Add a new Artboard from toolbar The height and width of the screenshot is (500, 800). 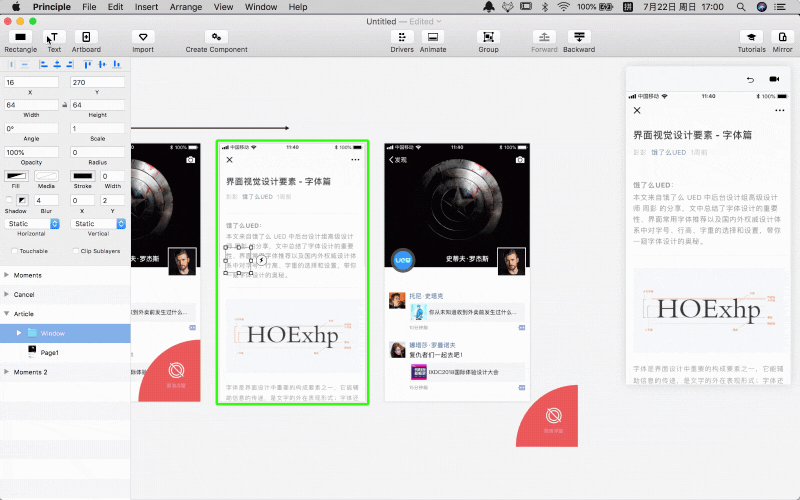point(86,37)
